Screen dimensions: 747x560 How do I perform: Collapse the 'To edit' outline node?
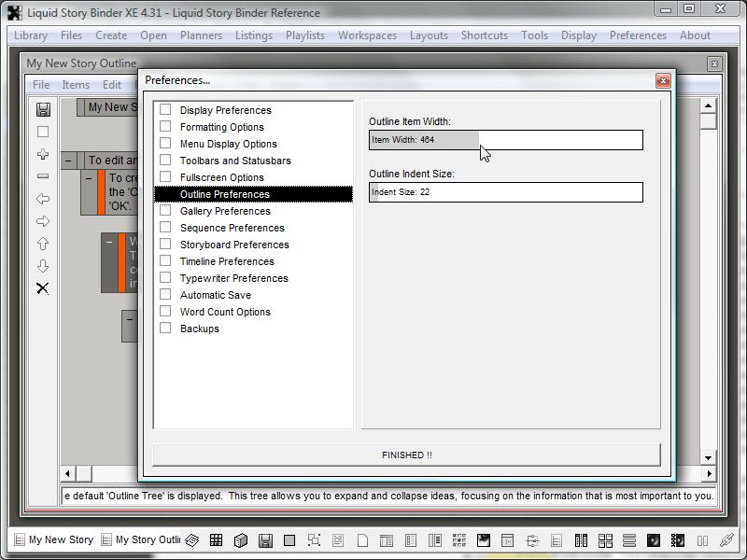[x=69, y=161]
